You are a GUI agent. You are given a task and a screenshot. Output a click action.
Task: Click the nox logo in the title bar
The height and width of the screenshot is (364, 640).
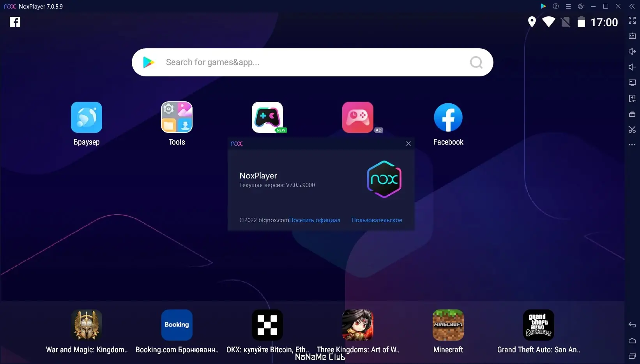pyautogui.click(x=10, y=6)
